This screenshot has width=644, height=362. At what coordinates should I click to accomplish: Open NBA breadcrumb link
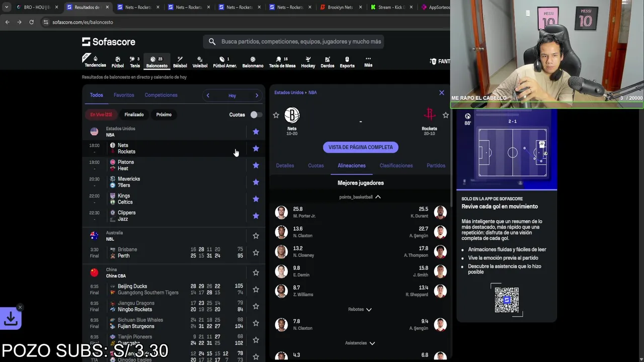(x=312, y=93)
